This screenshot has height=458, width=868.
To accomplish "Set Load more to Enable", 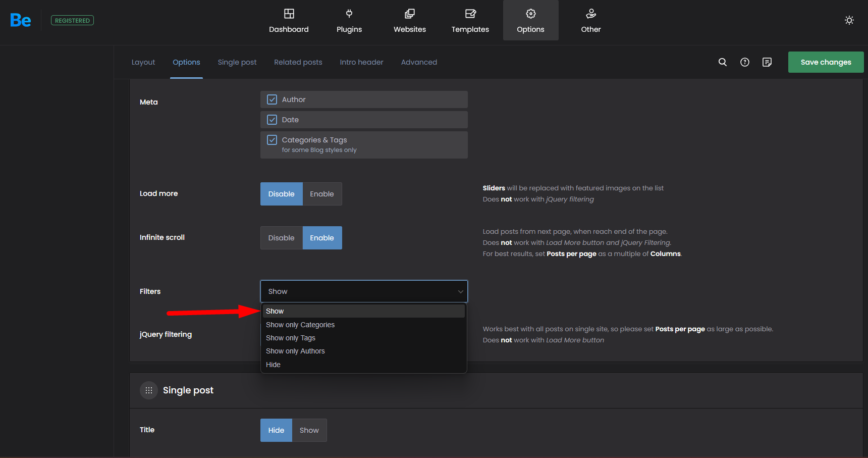I will (322, 194).
